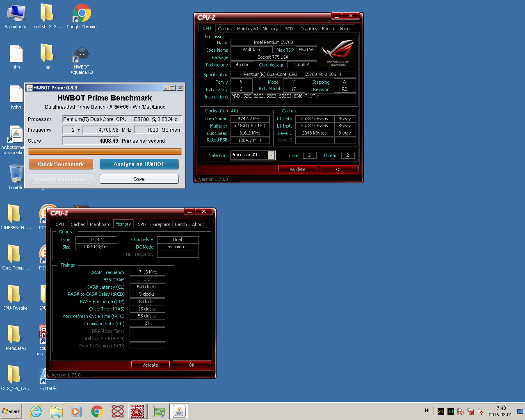
Task: Click Quick Benchmark in HWBOT Prime
Action: click(61, 164)
